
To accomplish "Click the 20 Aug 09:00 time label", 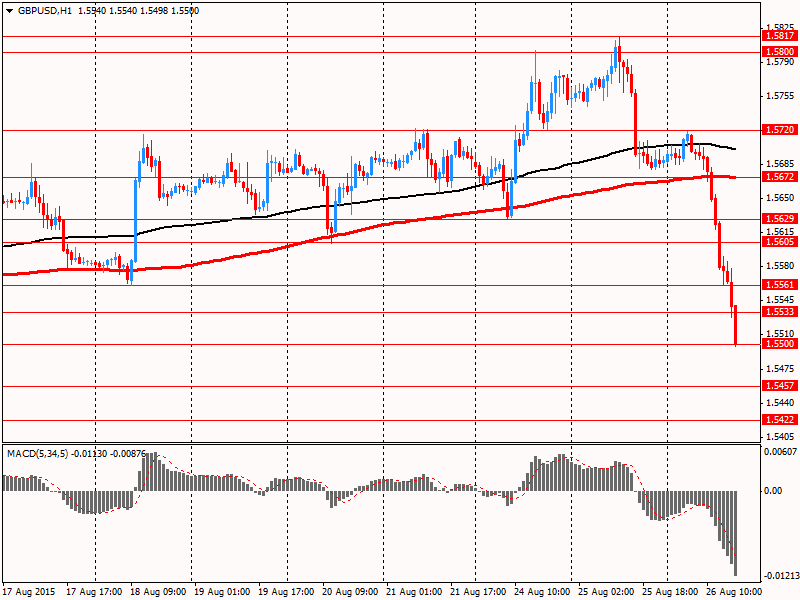I will [350, 592].
